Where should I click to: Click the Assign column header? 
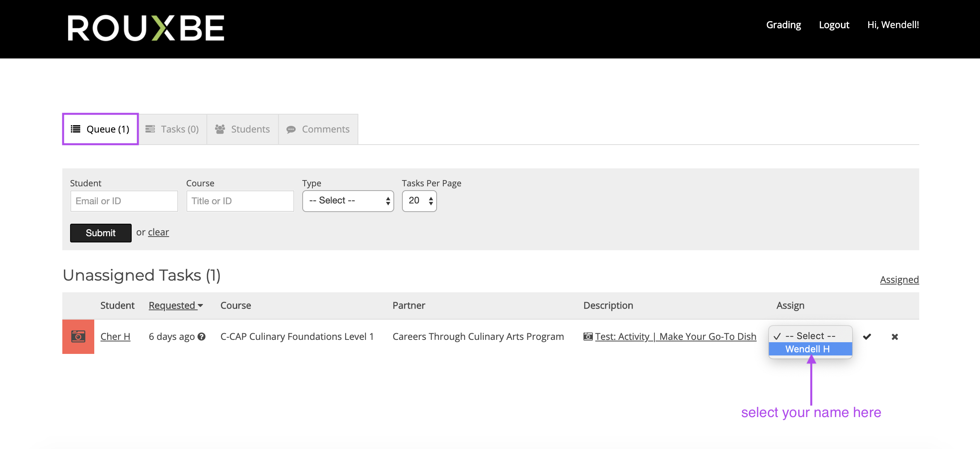pos(790,305)
